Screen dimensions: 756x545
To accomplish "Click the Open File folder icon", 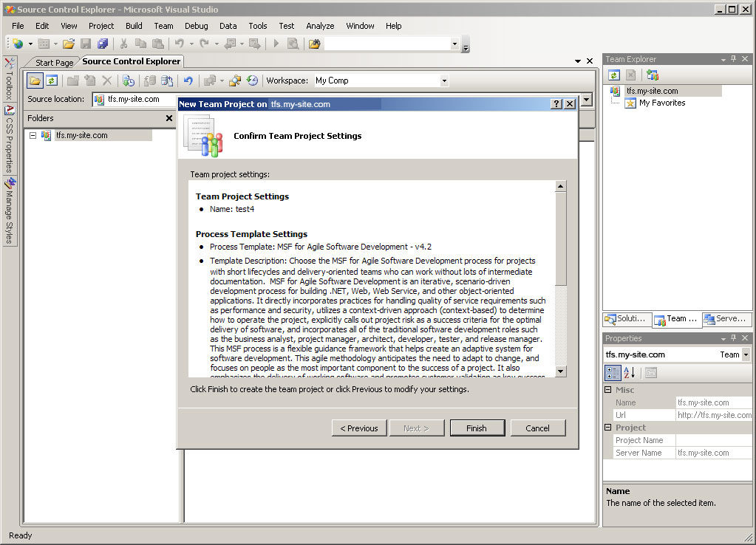I will 69,44.
